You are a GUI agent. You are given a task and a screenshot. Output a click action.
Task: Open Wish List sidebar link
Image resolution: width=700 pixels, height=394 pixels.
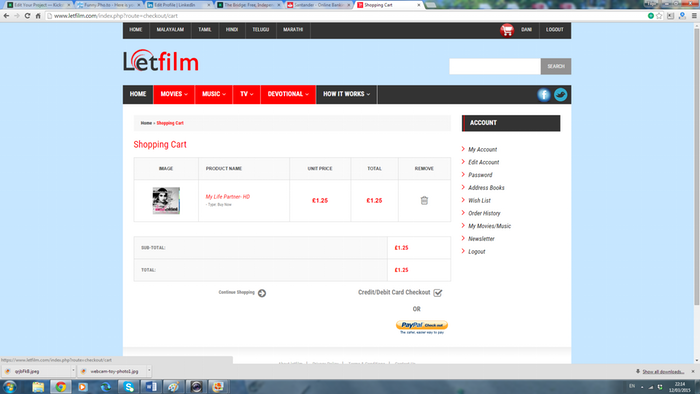tap(479, 201)
